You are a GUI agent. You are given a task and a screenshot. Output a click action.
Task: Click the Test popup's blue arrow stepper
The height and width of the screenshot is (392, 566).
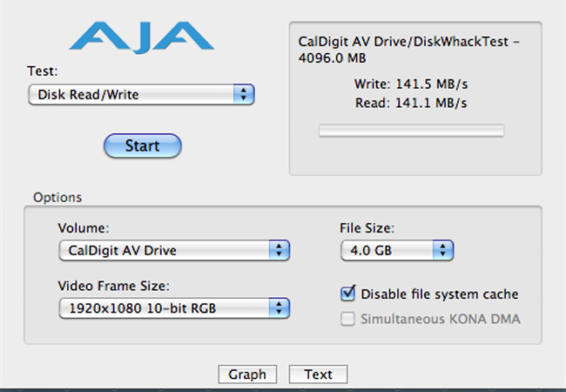point(244,95)
